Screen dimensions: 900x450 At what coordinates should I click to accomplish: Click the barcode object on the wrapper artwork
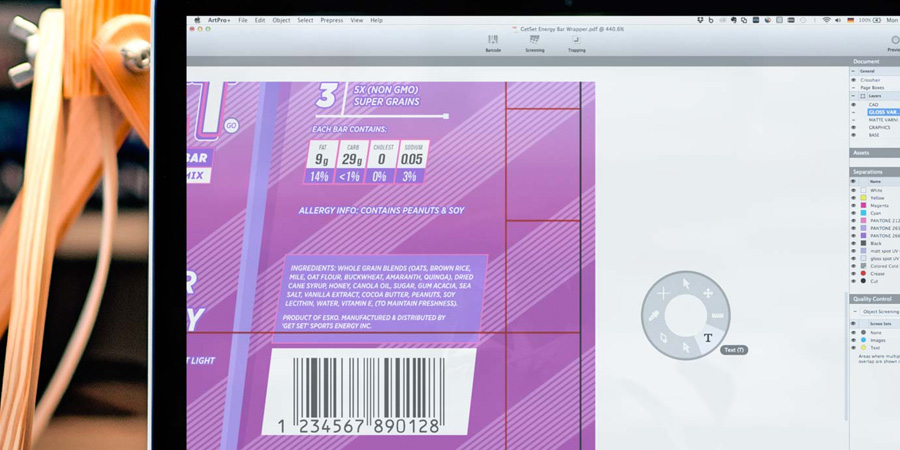pos(369,392)
